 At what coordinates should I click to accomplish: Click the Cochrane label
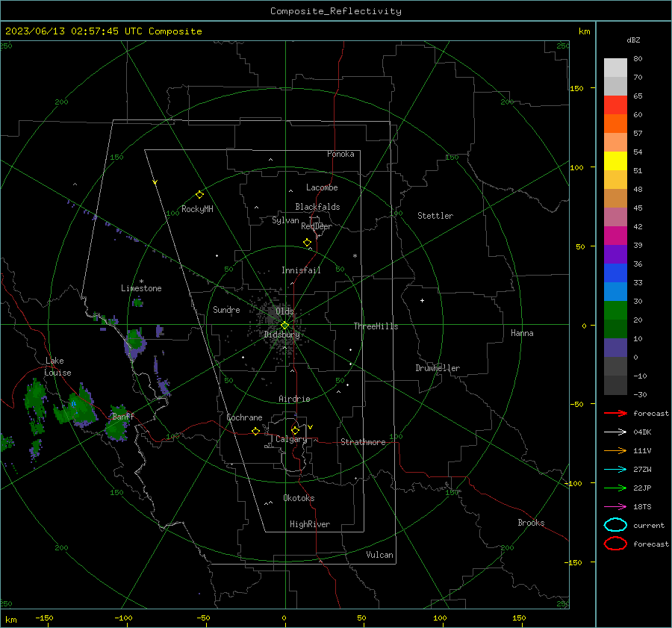tap(244, 417)
